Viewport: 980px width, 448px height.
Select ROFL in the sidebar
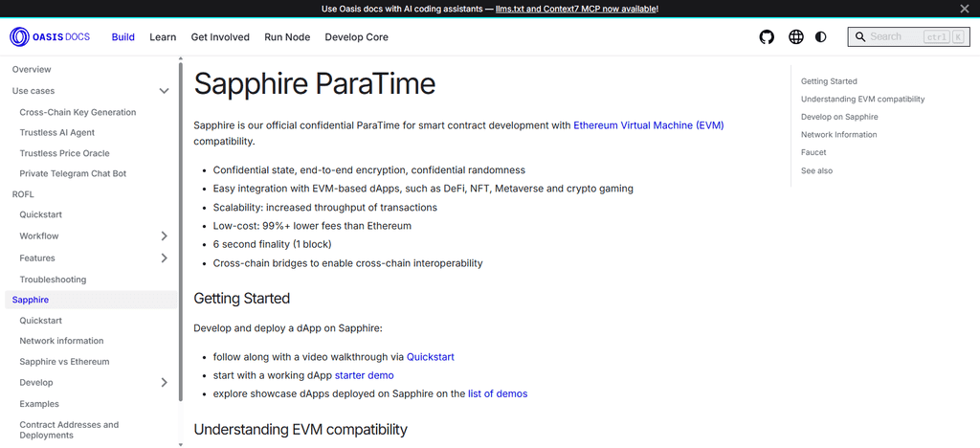[x=23, y=194]
